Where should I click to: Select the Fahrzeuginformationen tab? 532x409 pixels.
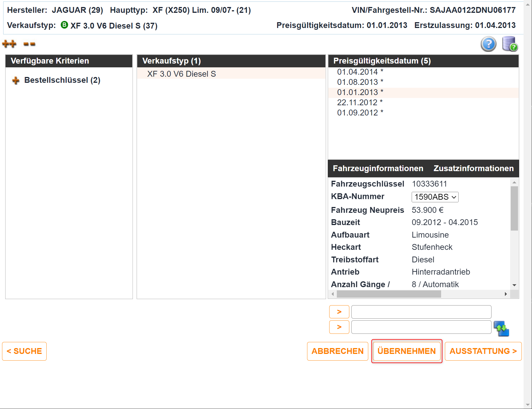[378, 168]
